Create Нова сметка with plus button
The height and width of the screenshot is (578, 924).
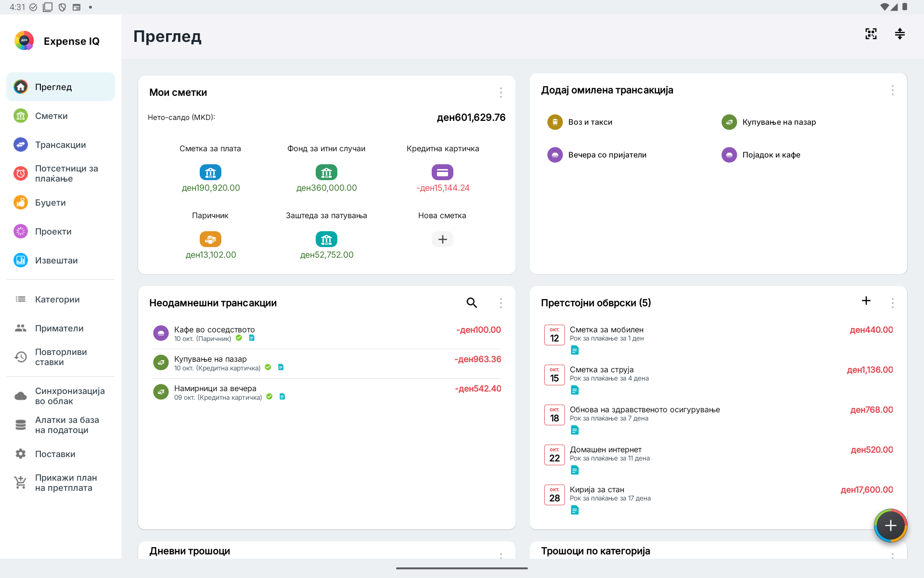[x=442, y=239]
